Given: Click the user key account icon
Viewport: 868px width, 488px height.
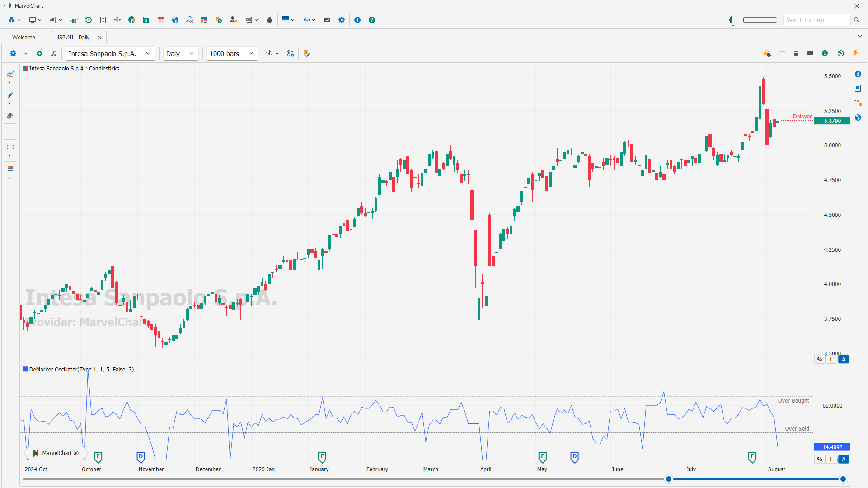Looking at the screenshot, I should 233,20.
